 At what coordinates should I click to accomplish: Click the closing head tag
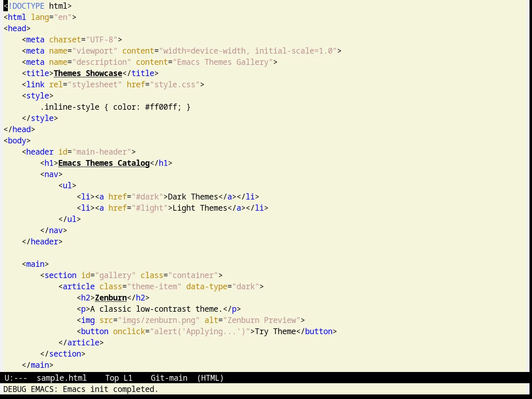19,129
